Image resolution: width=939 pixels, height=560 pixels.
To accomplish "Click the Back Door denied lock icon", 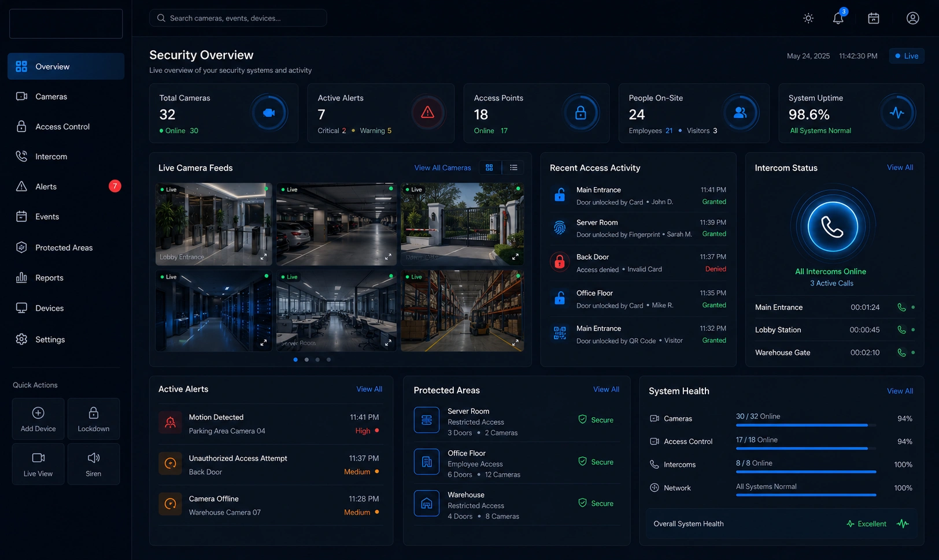I will point(560,262).
